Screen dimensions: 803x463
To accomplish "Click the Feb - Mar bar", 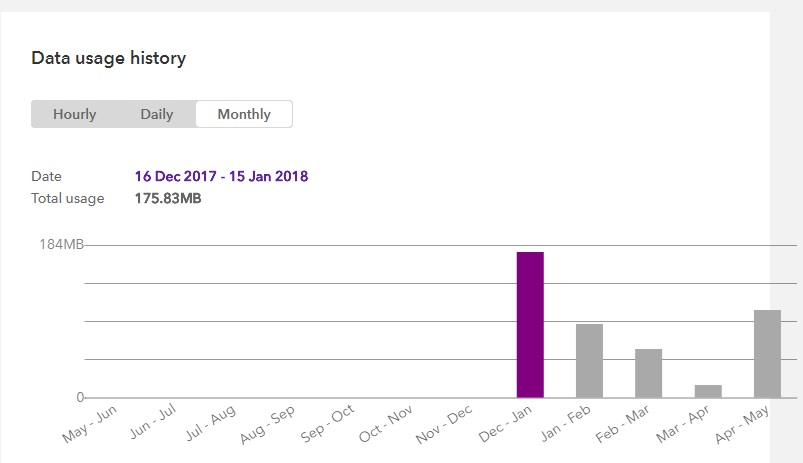I will pos(648,373).
